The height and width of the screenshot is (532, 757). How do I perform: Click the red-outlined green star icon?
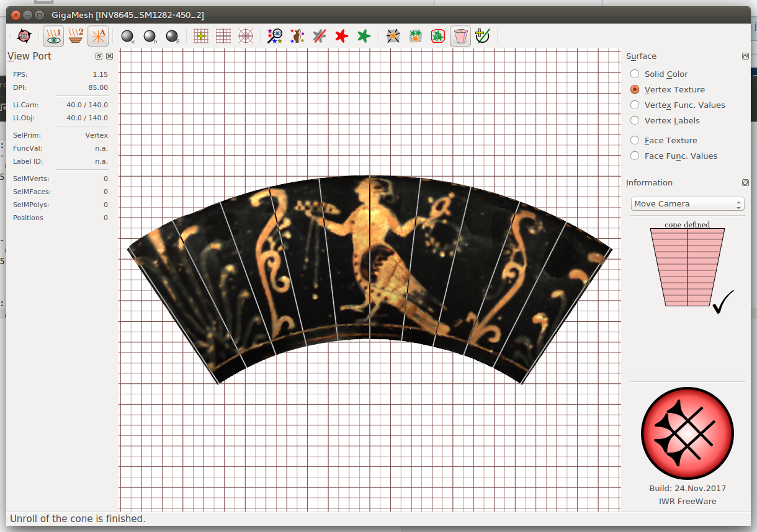click(x=437, y=37)
